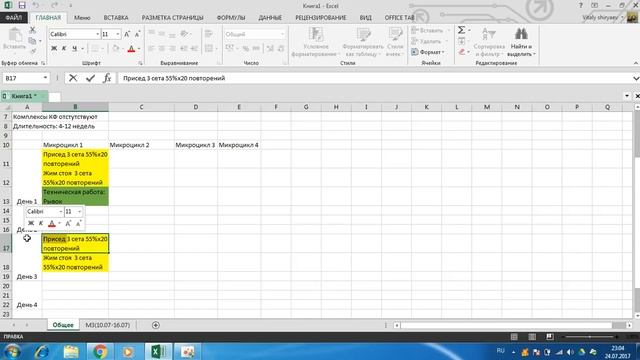Undo the last action
640x360 pixels.
pos(36,5)
